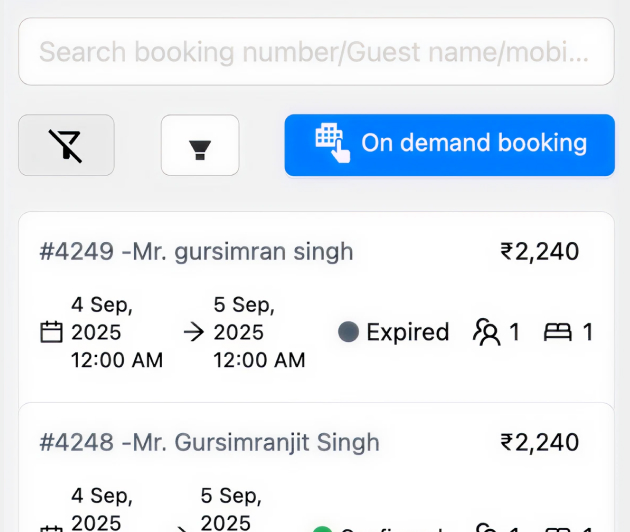Screen dimensions: 630x532
Task: Click the ₹2,240 amount of booking #4248
Action: [539, 442]
